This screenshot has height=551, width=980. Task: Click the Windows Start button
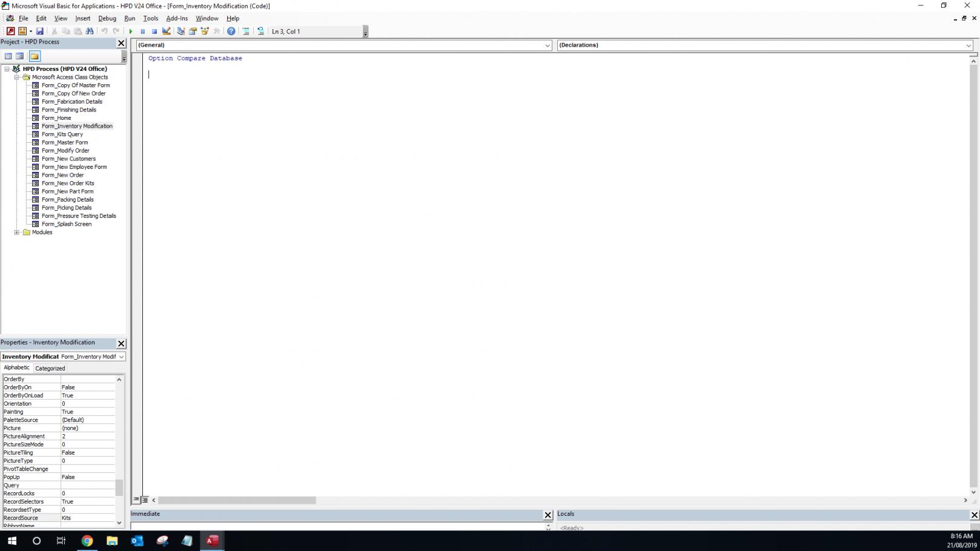click(12, 541)
